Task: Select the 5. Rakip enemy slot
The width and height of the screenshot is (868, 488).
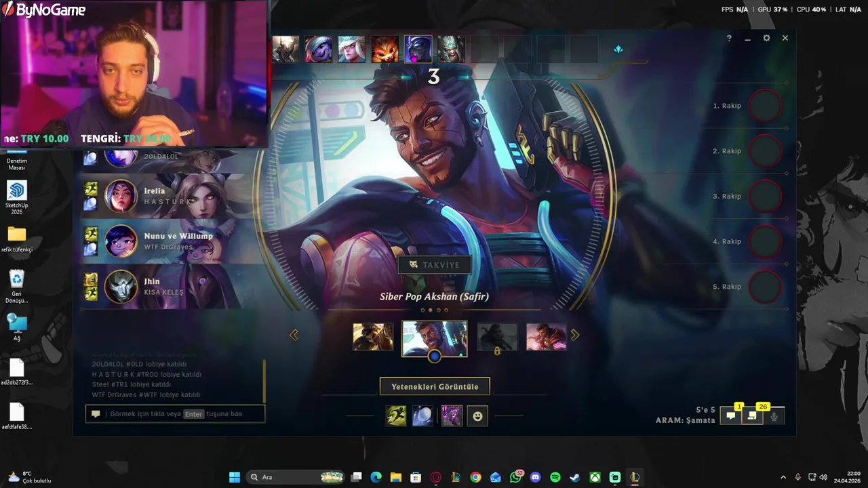Action: [x=766, y=287]
